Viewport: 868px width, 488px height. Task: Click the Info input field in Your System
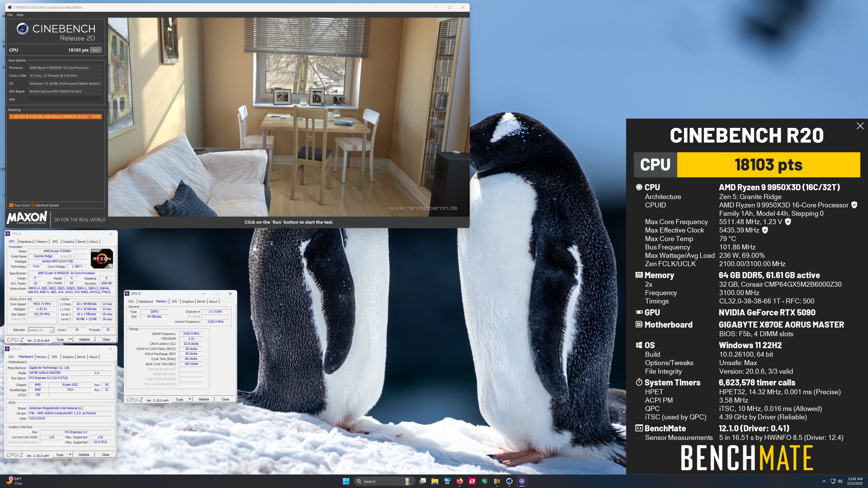[65, 99]
